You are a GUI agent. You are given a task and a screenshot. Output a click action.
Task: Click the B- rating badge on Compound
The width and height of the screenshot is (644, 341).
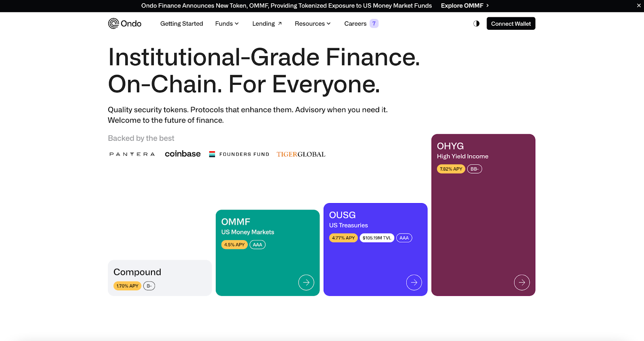(149, 286)
